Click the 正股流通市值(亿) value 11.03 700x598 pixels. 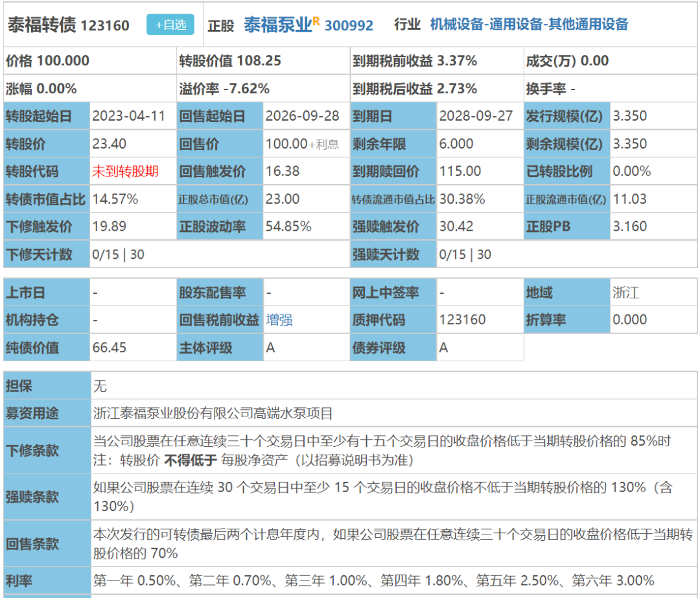click(629, 198)
